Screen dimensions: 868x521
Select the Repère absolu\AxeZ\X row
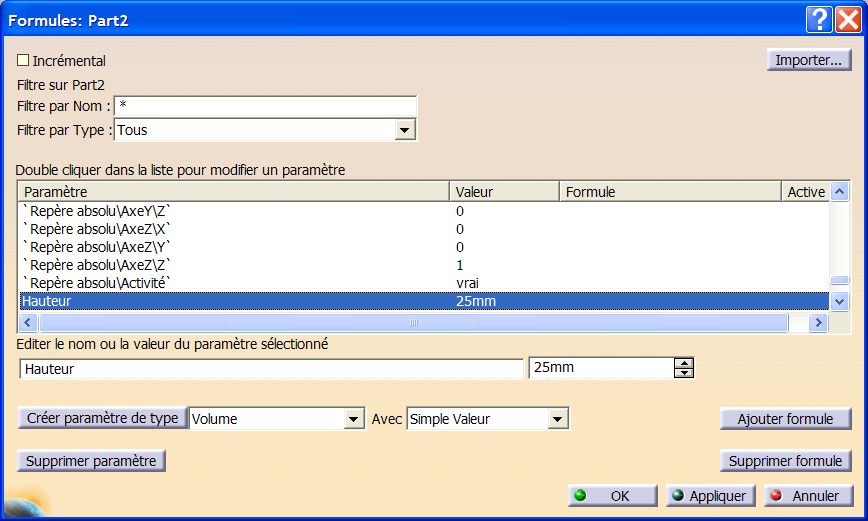pyautogui.click(x=424, y=229)
